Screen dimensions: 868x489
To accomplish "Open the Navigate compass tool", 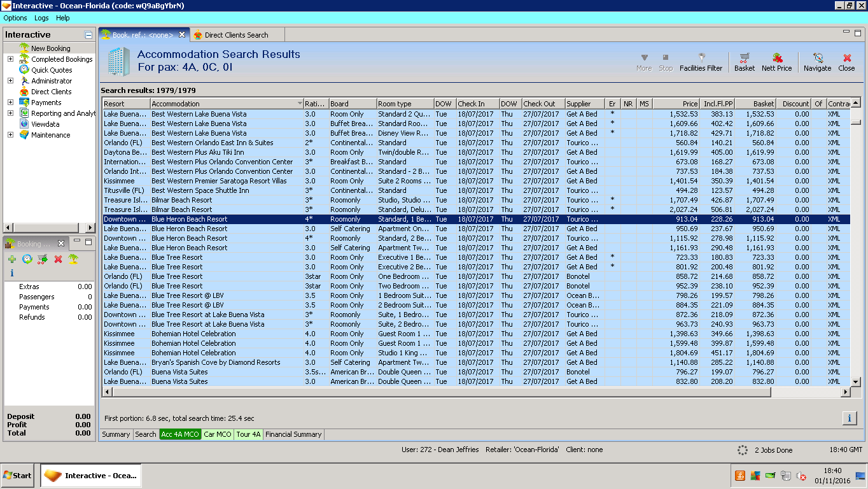I will pos(817,58).
